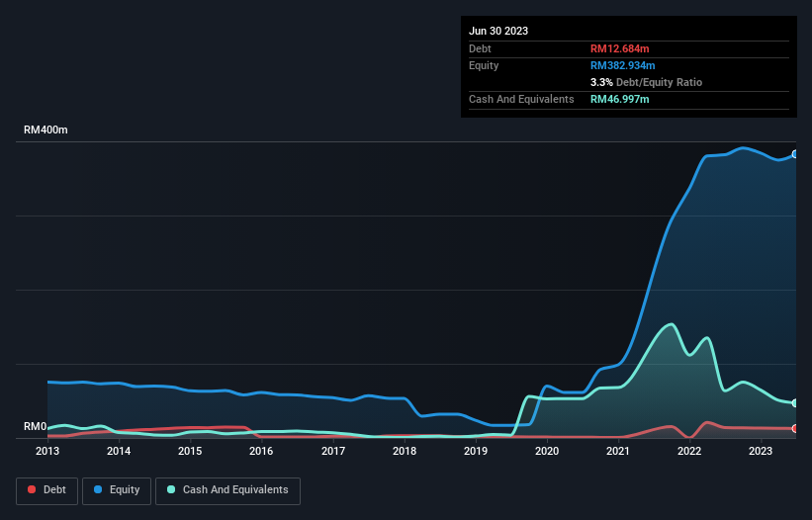Click the Jun 30 2023 tooltip date
This screenshot has height=520, width=812.
point(498,31)
